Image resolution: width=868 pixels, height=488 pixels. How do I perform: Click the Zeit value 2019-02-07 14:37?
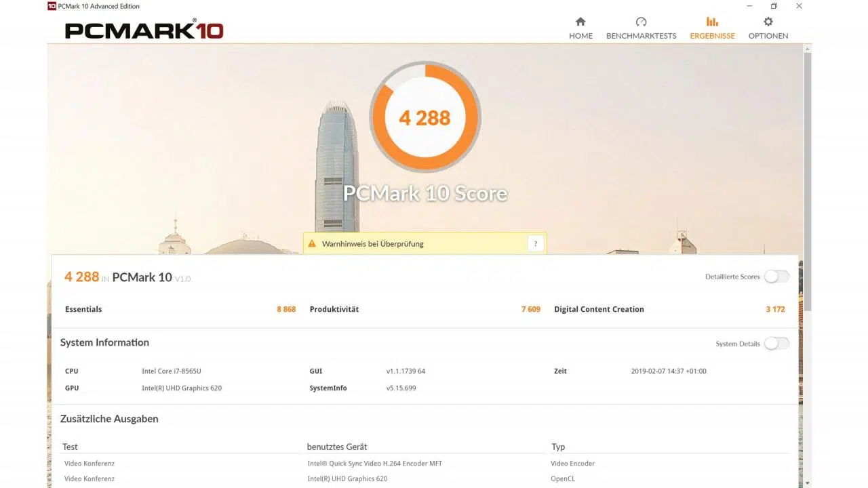[x=669, y=371]
